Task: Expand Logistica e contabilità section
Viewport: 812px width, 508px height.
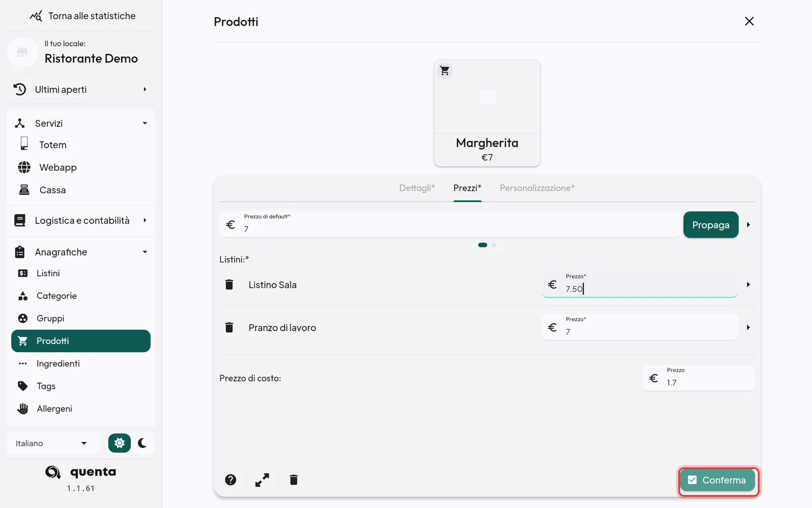Action: point(145,220)
